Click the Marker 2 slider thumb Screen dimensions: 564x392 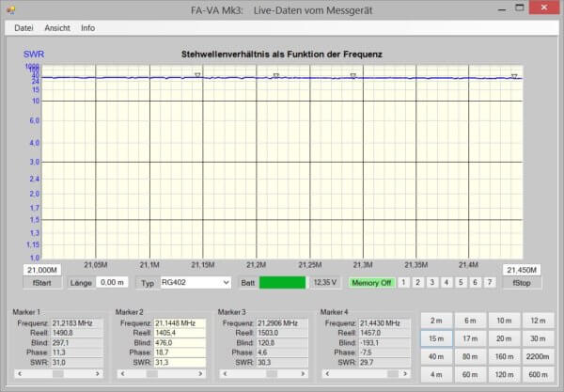click(152, 374)
